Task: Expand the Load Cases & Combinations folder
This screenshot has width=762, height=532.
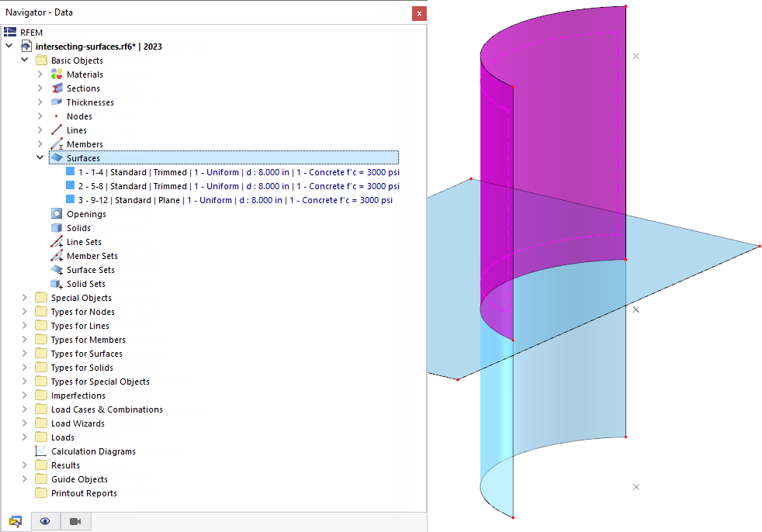Action: pyautogui.click(x=24, y=409)
